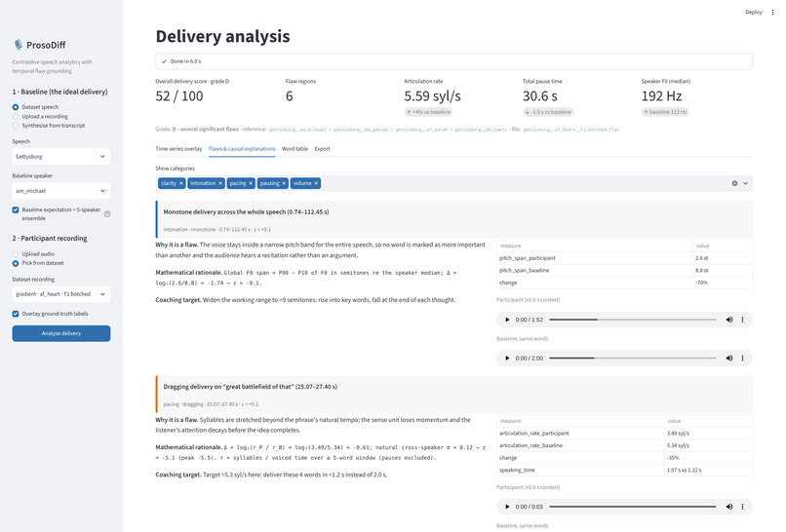Click the articulation_rate_baseline table row
The width and height of the screenshot is (786, 532).
pyautogui.click(x=624, y=445)
